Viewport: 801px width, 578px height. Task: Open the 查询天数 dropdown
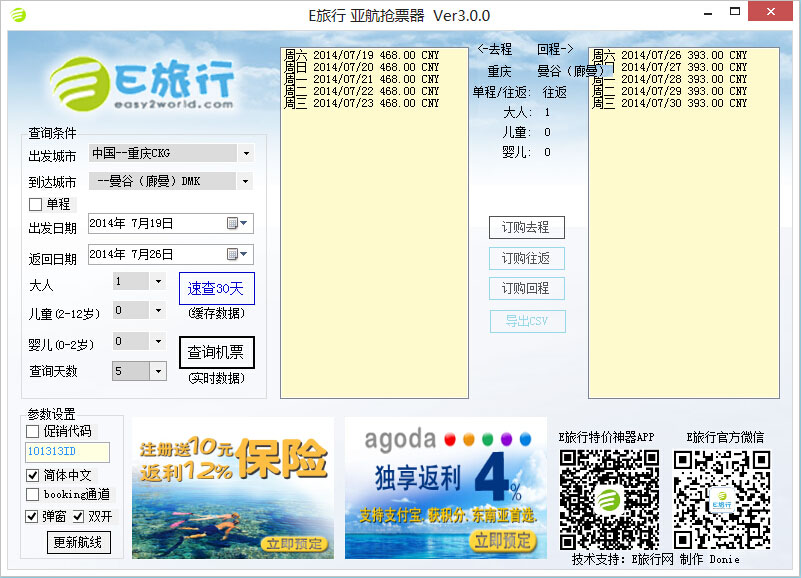[x=158, y=371]
